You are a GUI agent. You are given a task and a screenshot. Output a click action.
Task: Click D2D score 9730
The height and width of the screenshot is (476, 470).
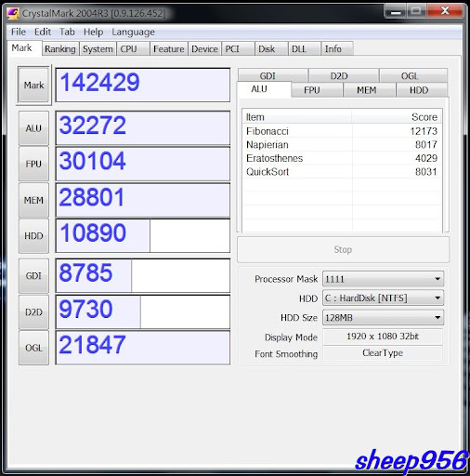click(143, 312)
